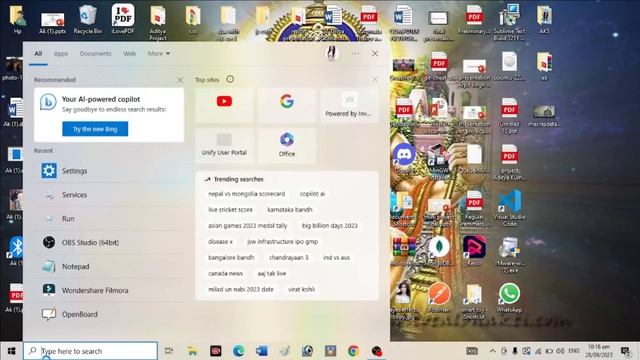Select the iLovePDF desktop icon

123,19
